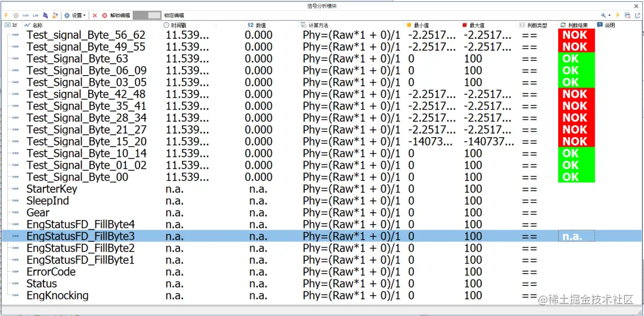Select the EngStatusFD_FillByte4 row
The height and width of the screenshot is (316, 644).
pos(321,224)
